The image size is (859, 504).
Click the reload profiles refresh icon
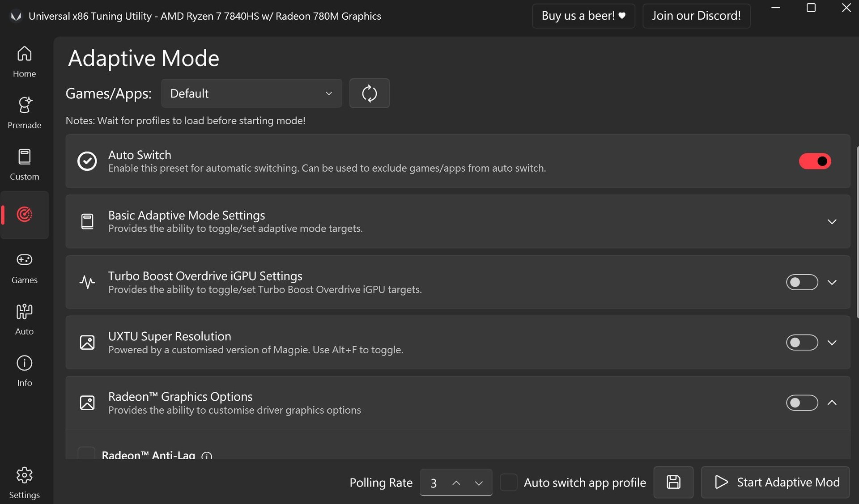[369, 93]
